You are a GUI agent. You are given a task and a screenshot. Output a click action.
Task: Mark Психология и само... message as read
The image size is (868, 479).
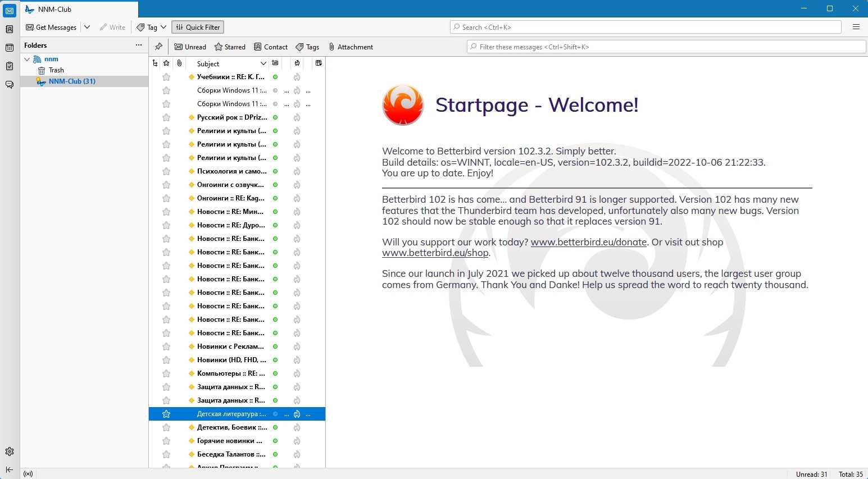click(275, 171)
